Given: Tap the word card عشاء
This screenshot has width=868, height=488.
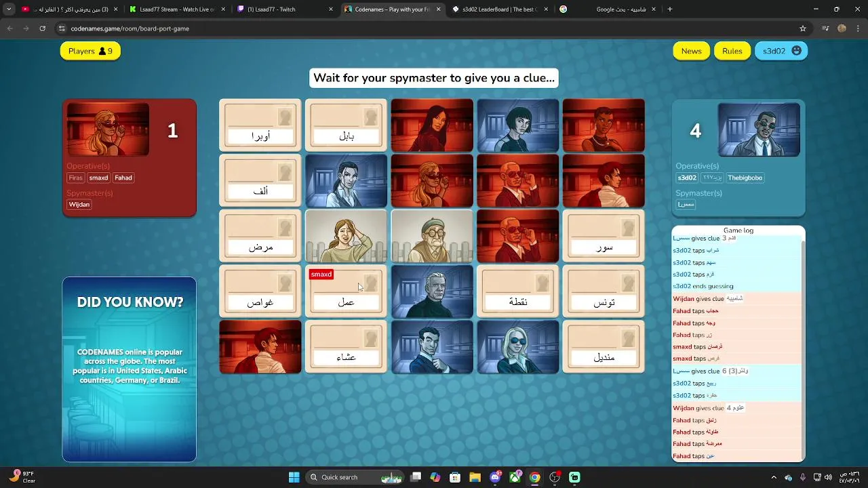Looking at the screenshot, I should [346, 347].
